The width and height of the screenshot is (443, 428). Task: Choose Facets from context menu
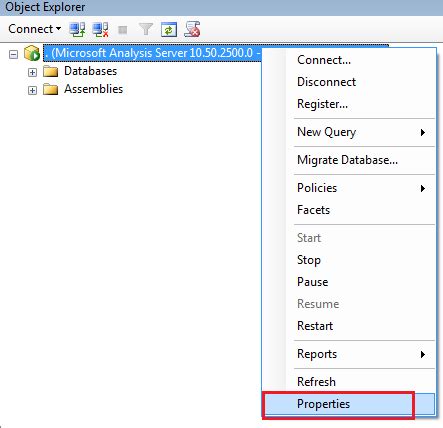tap(349, 210)
